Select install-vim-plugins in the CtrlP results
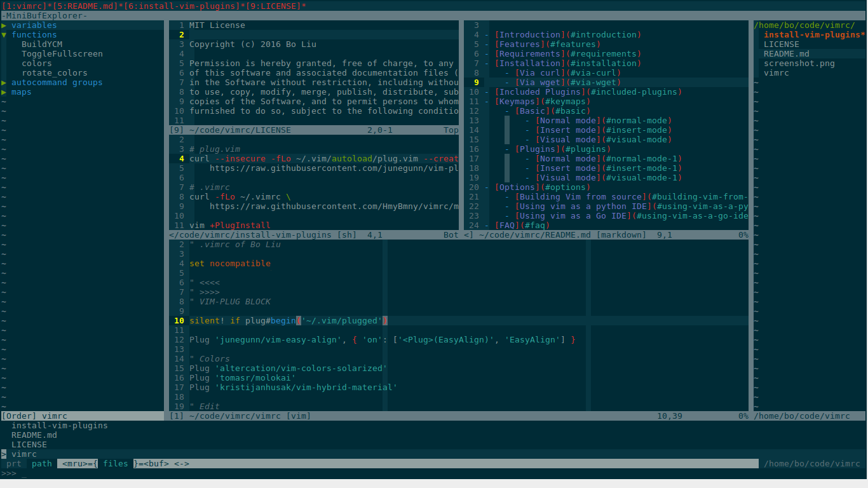This screenshot has width=868, height=488. (x=60, y=426)
